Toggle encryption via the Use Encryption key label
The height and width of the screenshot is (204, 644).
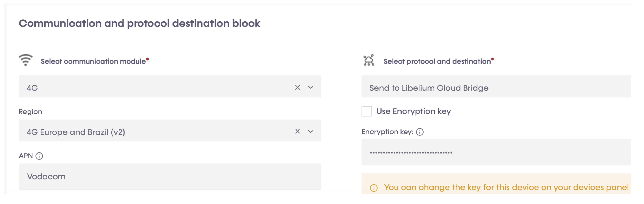tap(414, 111)
